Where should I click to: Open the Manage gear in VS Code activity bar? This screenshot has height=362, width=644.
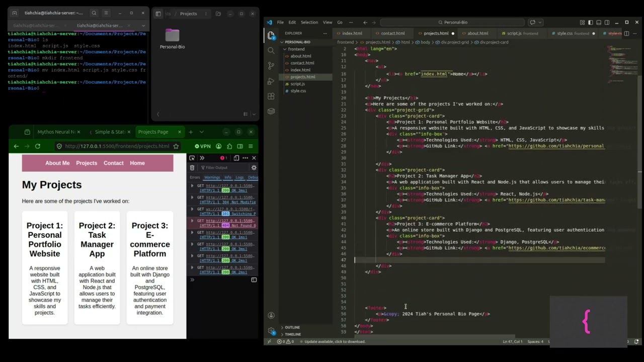[271, 330]
